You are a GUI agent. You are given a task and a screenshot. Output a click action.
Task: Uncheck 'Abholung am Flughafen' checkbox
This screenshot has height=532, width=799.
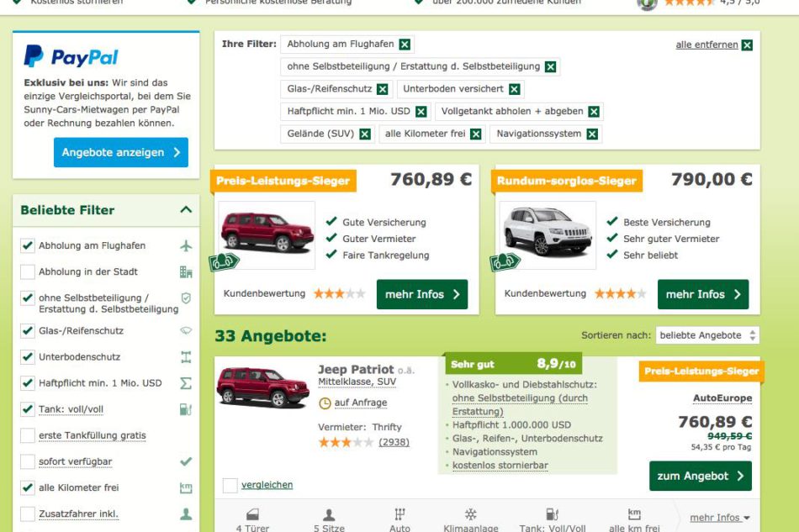pyautogui.click(x=28, y=245)
